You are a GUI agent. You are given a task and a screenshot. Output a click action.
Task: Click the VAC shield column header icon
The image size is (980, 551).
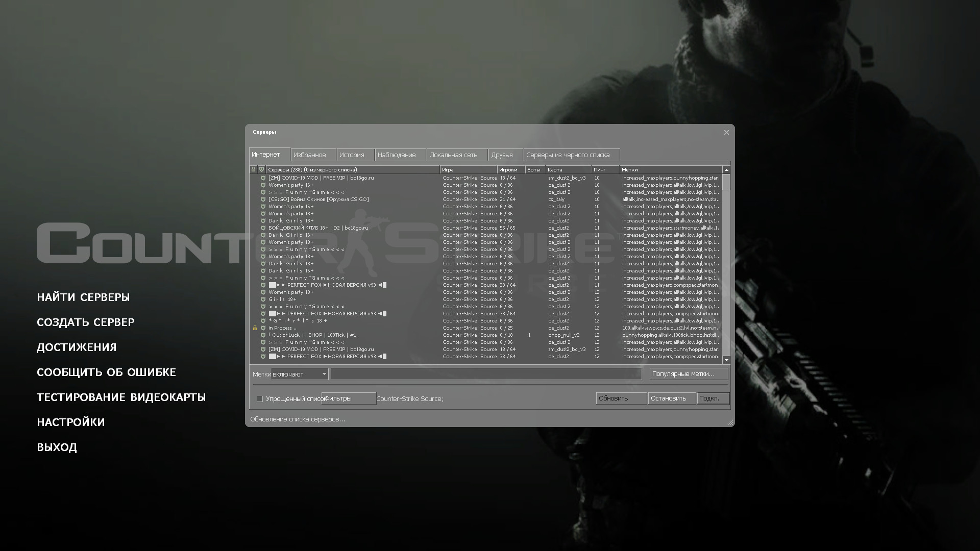click(261, 169)
